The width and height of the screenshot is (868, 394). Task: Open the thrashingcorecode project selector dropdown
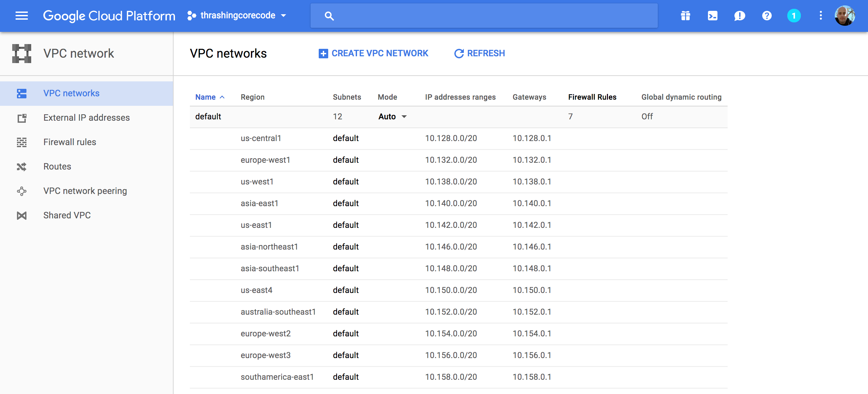[x=237, y=16]
